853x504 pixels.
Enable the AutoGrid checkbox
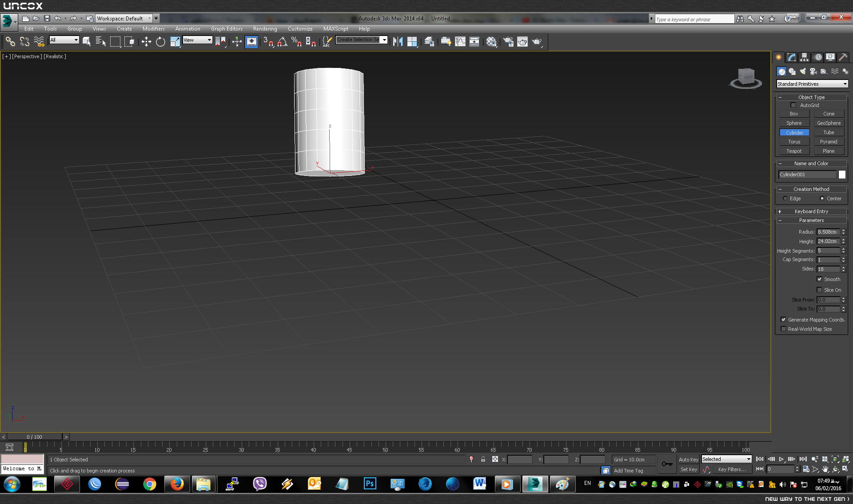[x=793, y=105]
